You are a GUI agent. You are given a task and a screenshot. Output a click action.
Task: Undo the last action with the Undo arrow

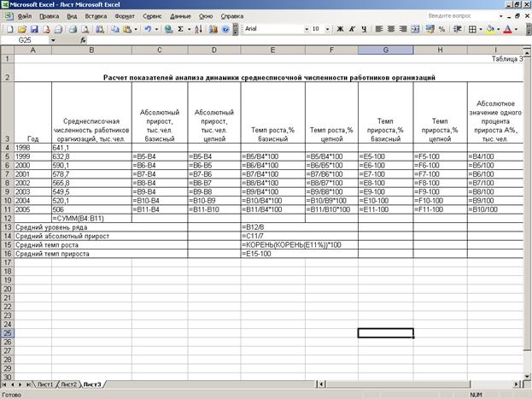click(148, 29)
